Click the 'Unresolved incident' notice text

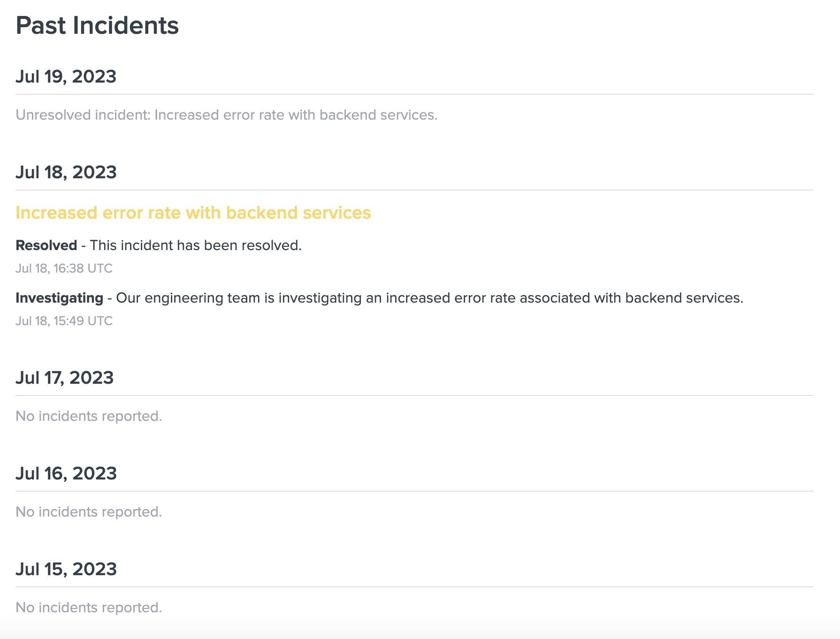(227, 115)
